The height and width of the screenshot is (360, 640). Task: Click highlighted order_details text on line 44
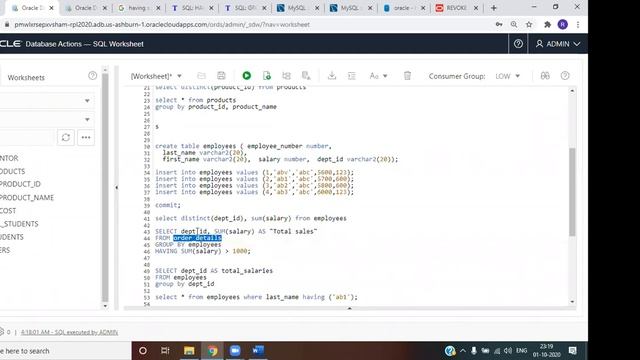point(197,238)
